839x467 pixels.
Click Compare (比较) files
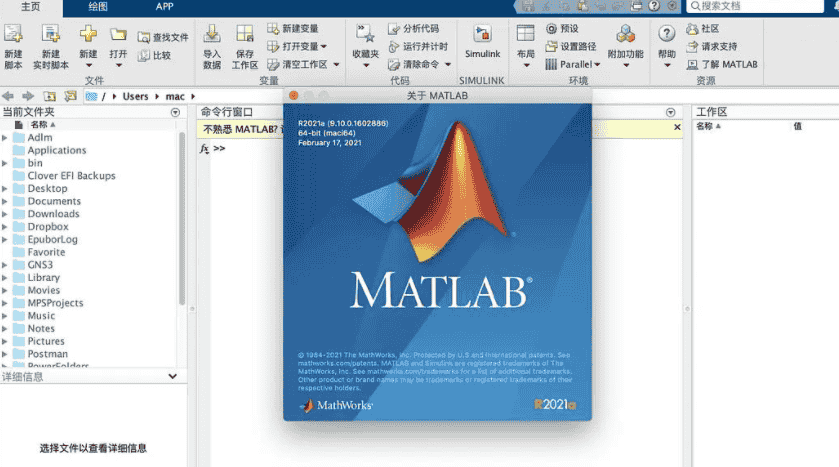point(155,55)
